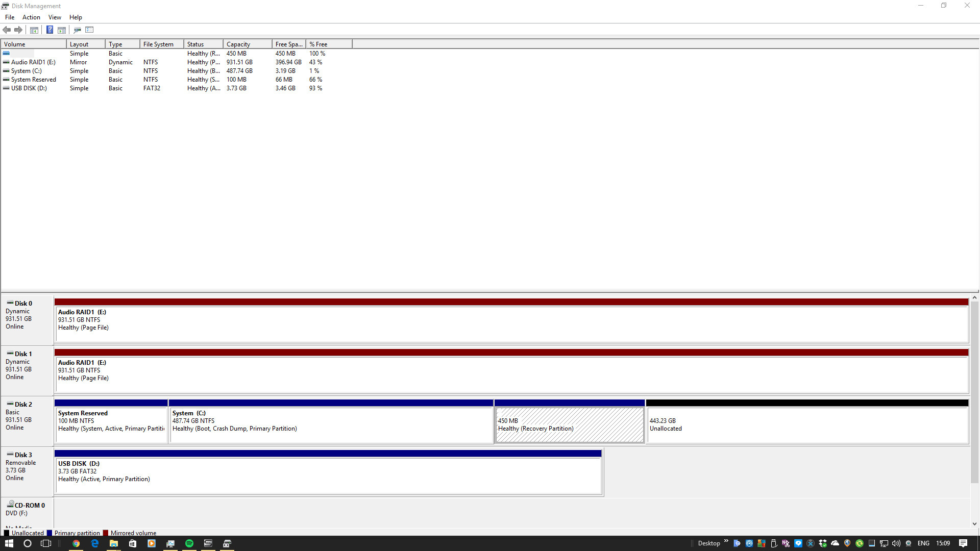Click the properties checklist toolbar icon

point(89,30)
